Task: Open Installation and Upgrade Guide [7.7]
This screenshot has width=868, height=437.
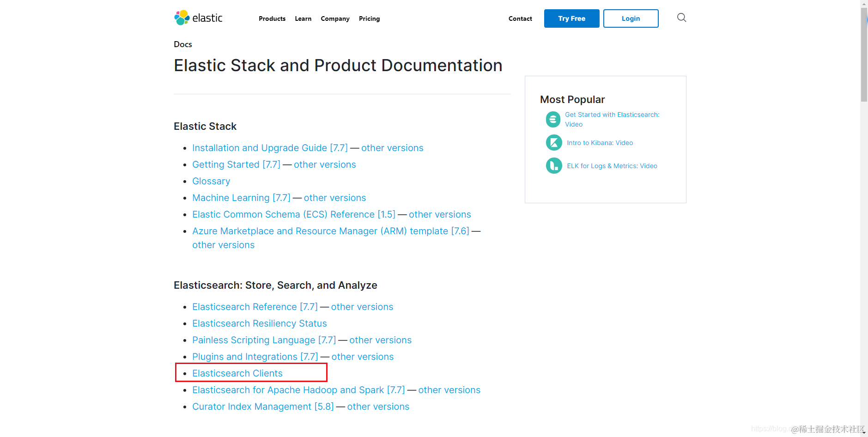Action: tap(270, 148)
